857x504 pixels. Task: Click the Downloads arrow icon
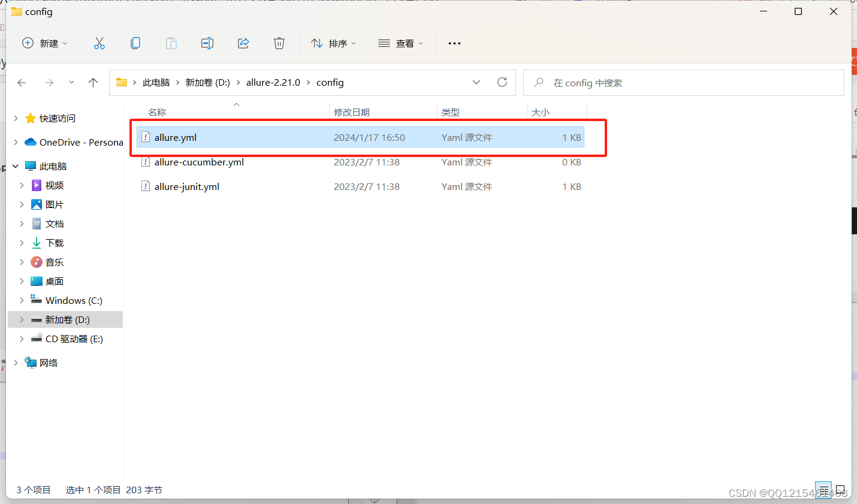37,243
